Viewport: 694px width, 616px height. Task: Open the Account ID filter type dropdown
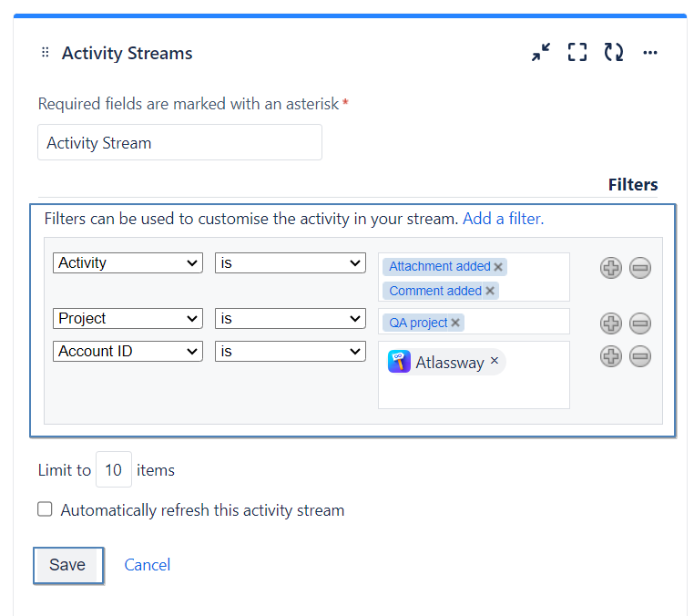(128, 351)
